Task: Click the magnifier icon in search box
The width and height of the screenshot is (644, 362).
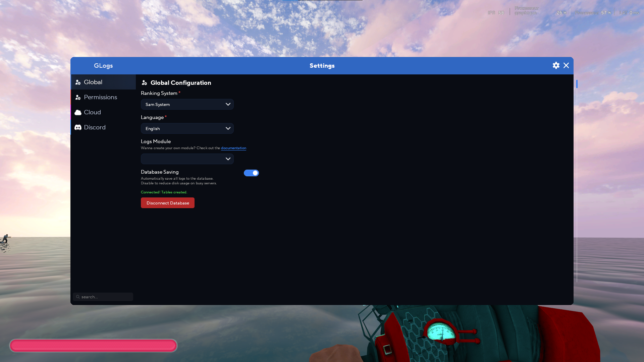Action: coord(78,297)
